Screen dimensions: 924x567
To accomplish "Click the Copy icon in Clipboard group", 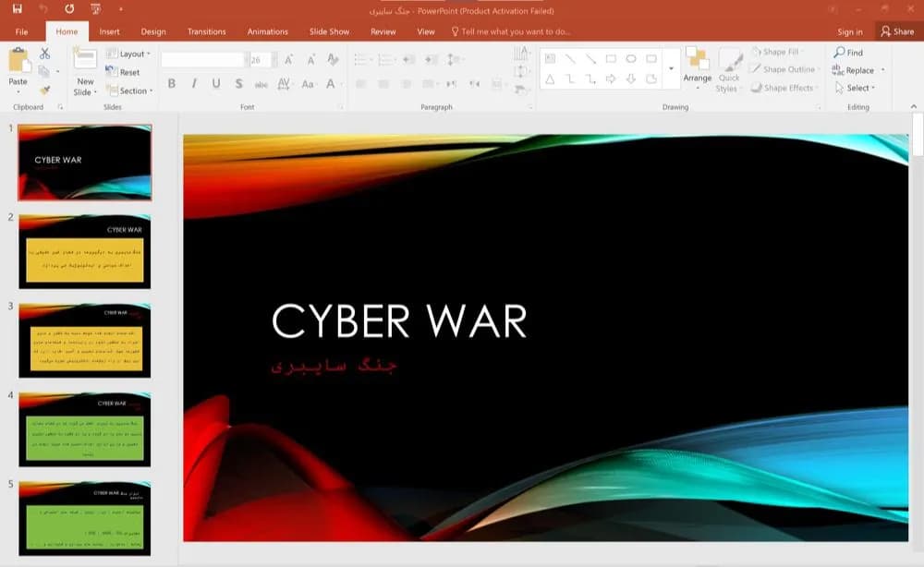I will (43, 71).
